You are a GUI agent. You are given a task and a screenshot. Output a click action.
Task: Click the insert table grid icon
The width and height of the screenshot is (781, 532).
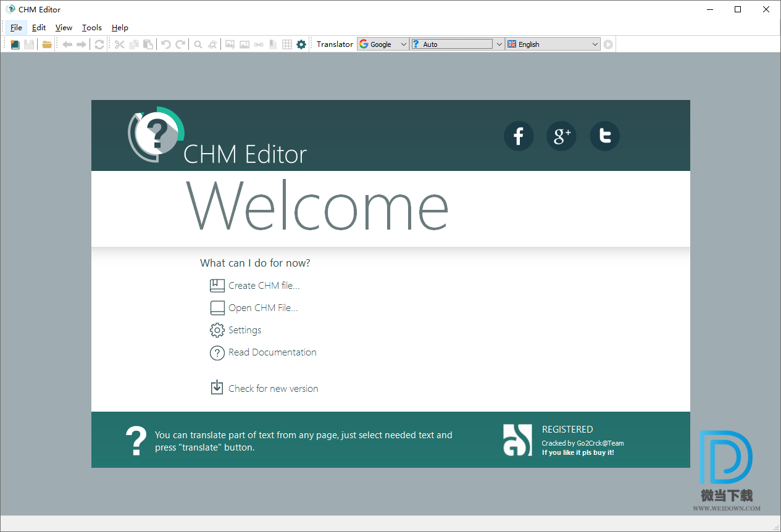pos(287,44)
